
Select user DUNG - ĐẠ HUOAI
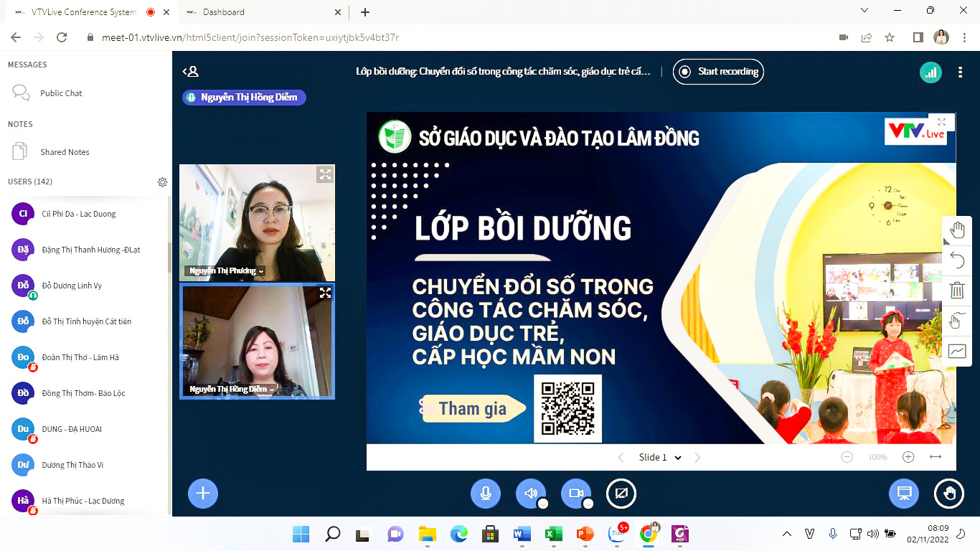click(x=85, y=429)
